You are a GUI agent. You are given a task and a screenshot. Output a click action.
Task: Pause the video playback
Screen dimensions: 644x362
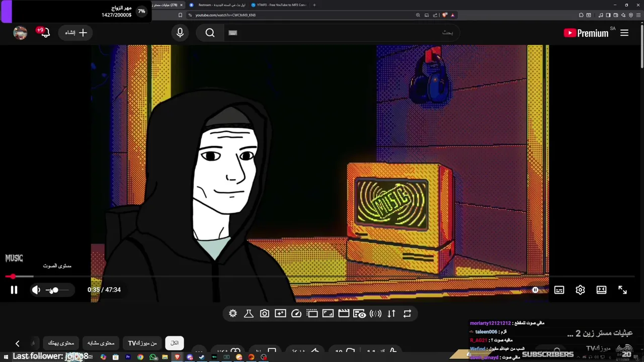point(14,290)
